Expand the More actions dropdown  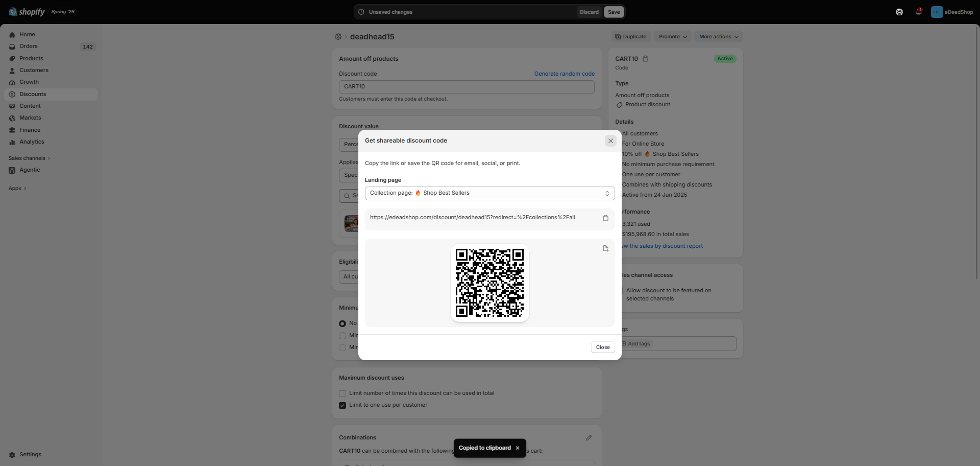pyautogui.click(x=719, y=37)
